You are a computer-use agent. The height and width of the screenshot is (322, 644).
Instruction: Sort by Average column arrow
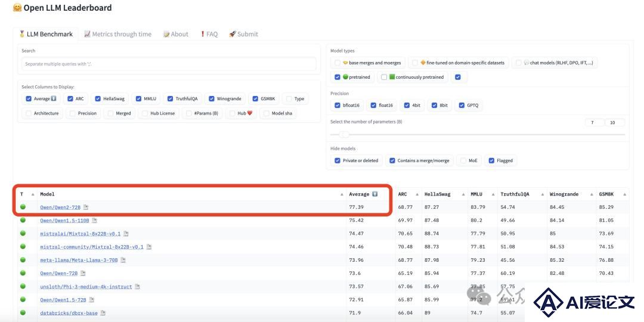tap(374, 194)
